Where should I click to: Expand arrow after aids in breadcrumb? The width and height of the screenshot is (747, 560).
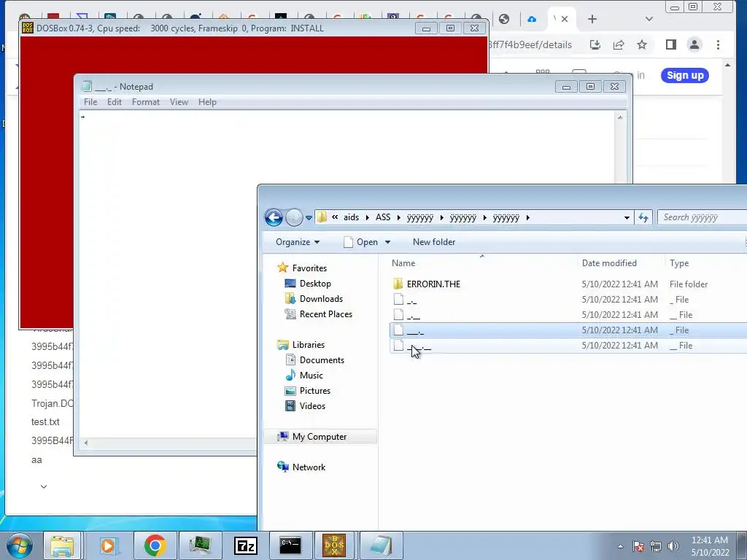(x=368, y=217)
